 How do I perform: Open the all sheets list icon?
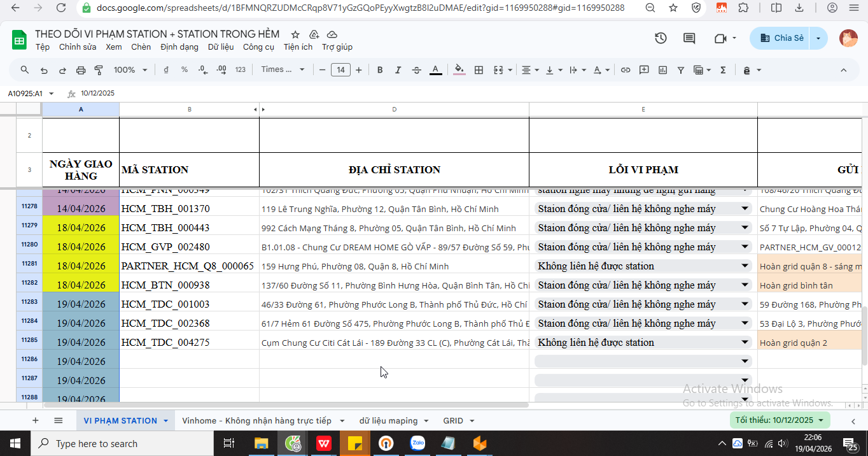58,420
